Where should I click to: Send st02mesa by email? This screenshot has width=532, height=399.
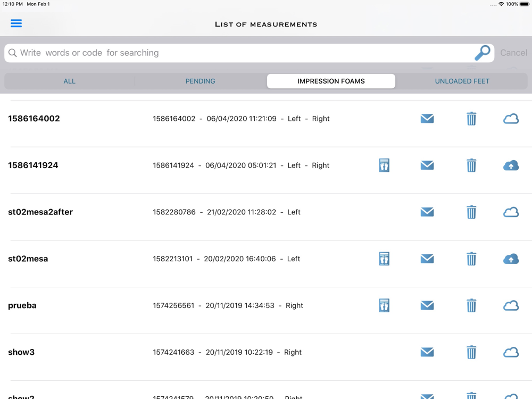[427, 259]
